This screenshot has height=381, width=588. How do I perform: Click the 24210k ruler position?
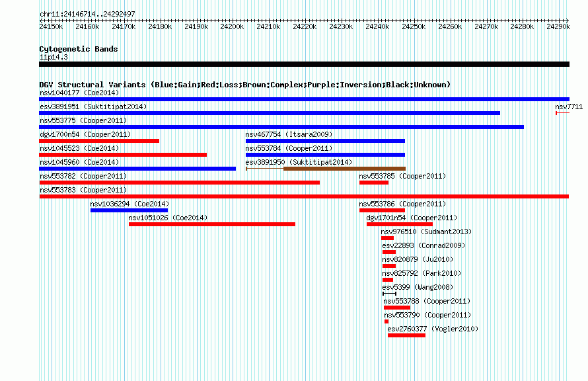(x=268, y=26)
